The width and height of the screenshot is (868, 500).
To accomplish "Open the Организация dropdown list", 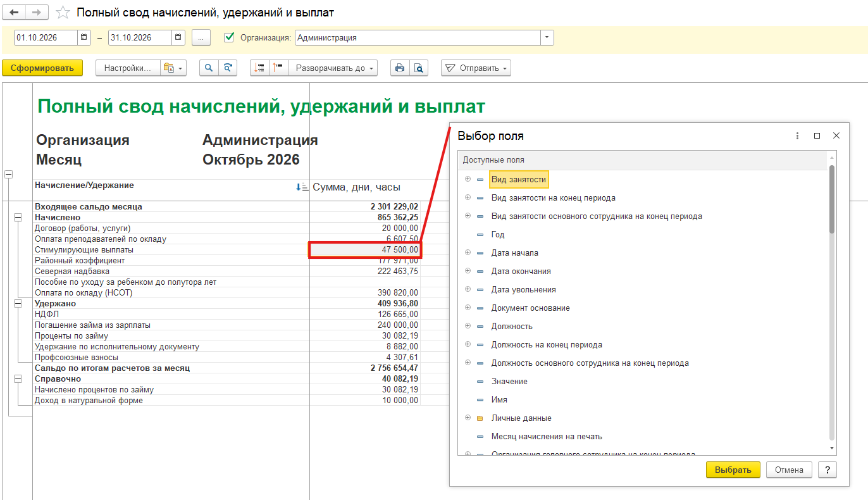I will [547, 37].
